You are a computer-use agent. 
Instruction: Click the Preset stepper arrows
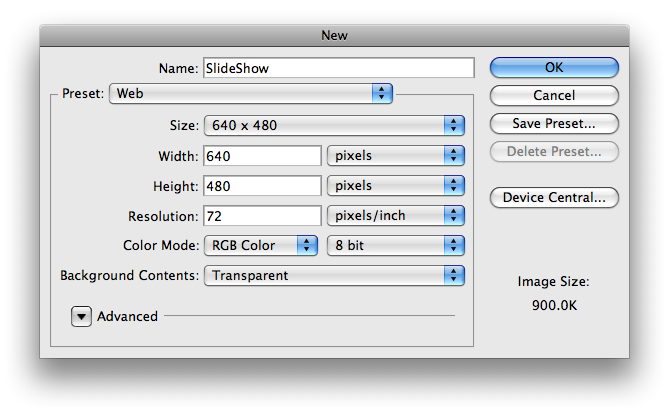381,94
